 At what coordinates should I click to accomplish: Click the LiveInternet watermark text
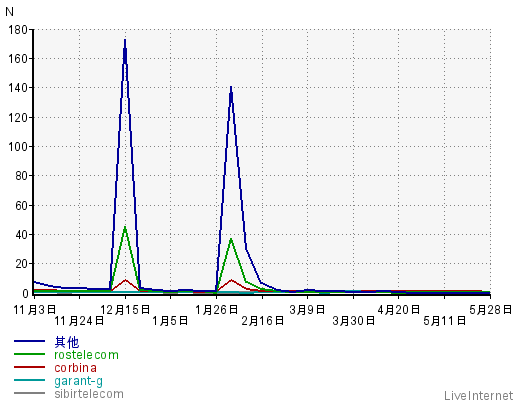point(478,396)
